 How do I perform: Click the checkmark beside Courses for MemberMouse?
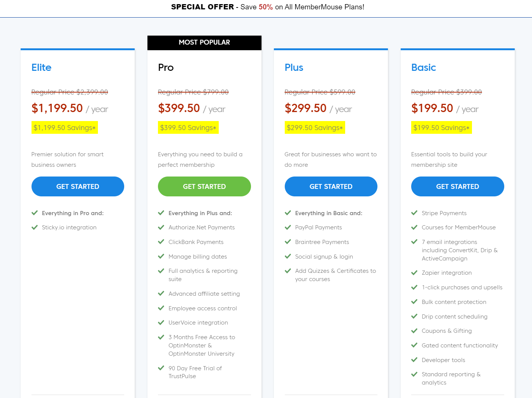(414, 227)
